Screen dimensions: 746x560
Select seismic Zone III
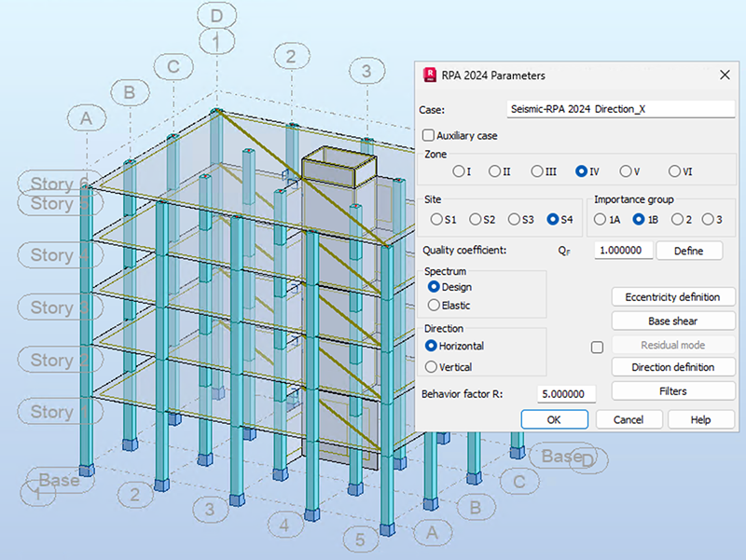[x=537, y=171]
